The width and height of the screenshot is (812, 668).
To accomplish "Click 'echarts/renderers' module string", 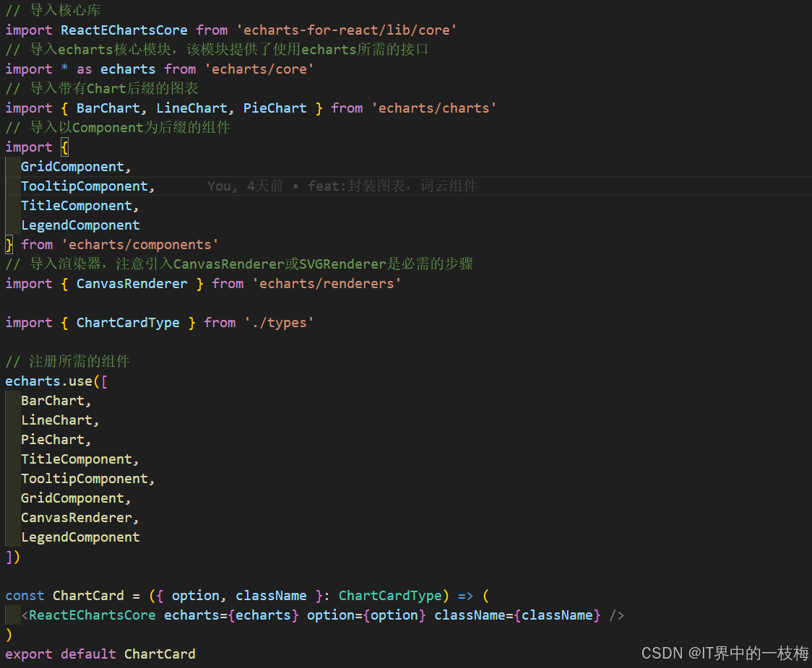I will click(x=327, y=284).
